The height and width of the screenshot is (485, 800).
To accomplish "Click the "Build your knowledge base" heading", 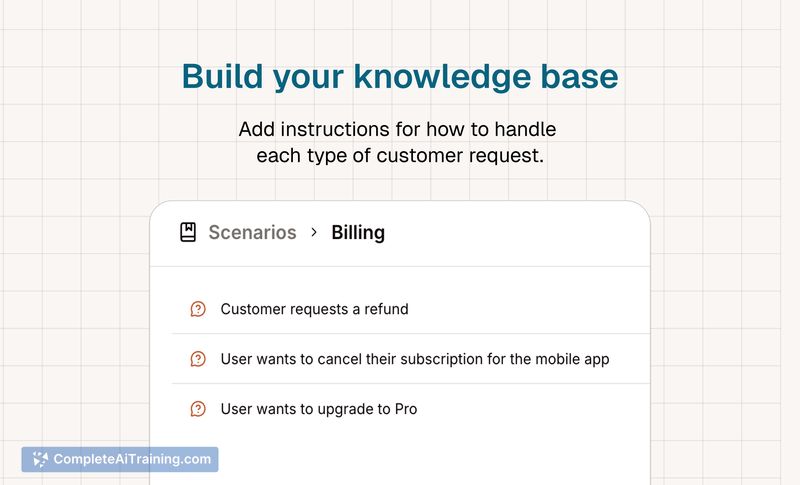I will tap(400, 77).
